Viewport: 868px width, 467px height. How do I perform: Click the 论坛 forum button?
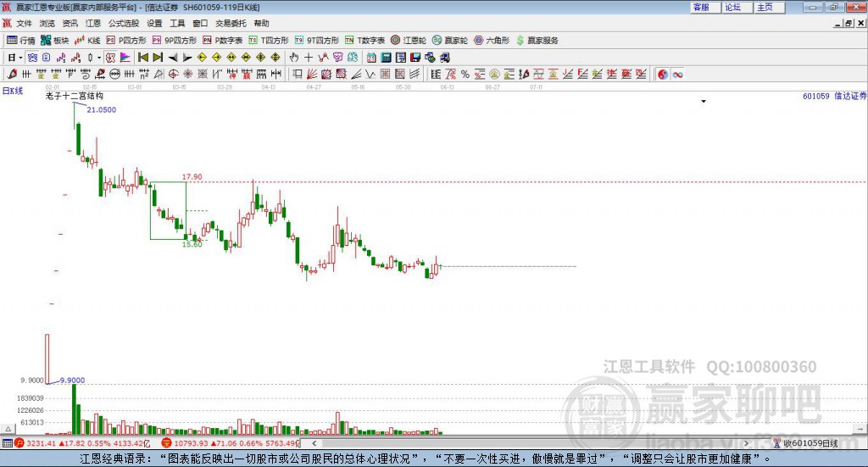737,7
